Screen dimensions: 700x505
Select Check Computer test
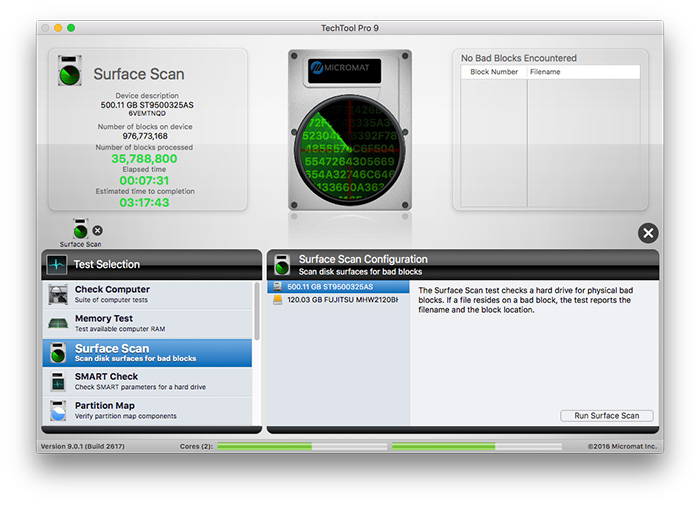[x=147, y=294]
